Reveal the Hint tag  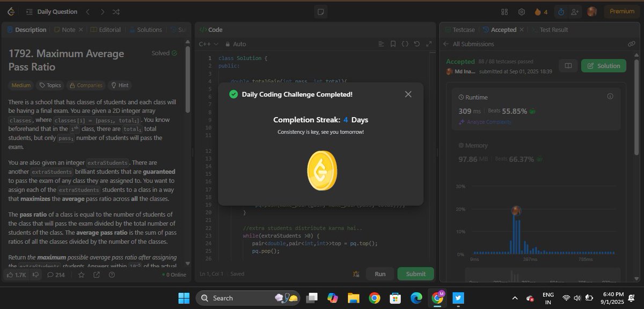tap(120, 85)
